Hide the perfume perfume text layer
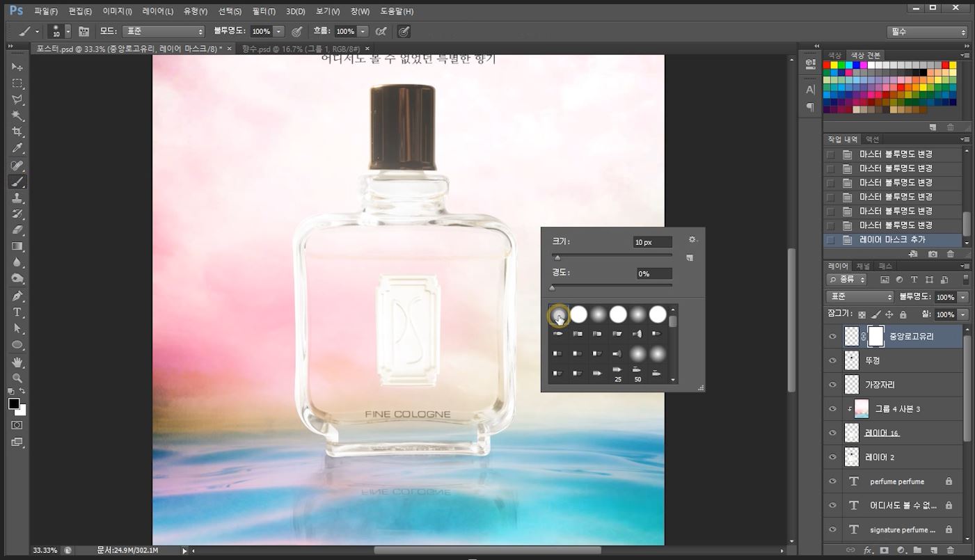The image size is (975, 560). [832, 481]
